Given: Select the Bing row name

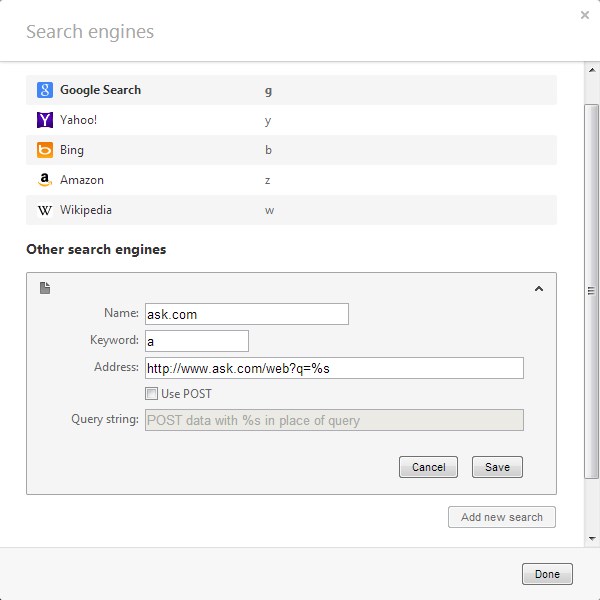Looking at the screenshot, I should coord(72,150).
